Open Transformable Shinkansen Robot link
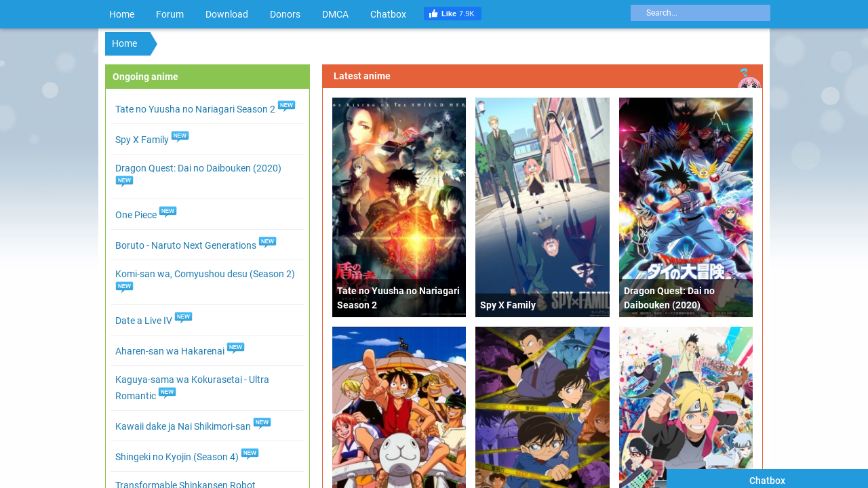This screenshot has height=488, width=868. click(x=185, y=485)
